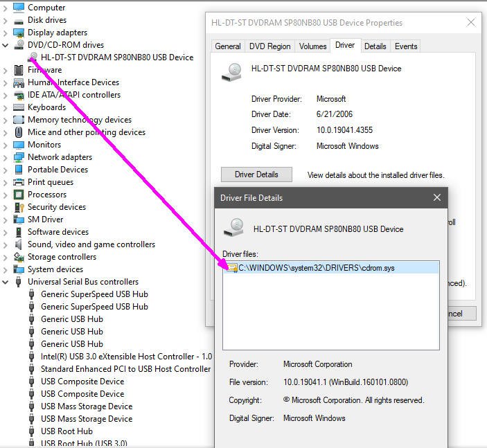Select Standard Enhanced PCI to USB Host Controller
Screen dimensions: 487x448
click(x=126, y=369)
